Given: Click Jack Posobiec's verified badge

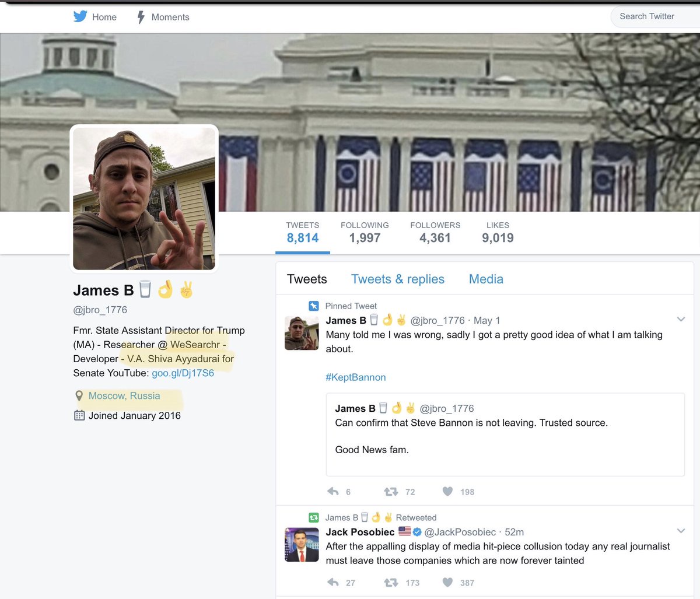Looking at the screenshot, I should click(417, 532).
